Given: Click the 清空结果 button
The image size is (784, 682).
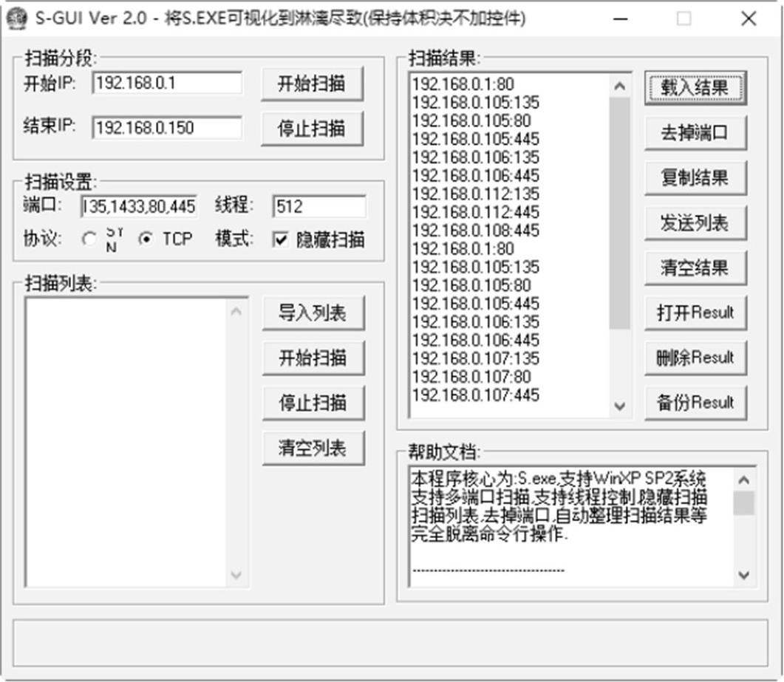Looking at the screenshot, I should (x=695, y=268).
